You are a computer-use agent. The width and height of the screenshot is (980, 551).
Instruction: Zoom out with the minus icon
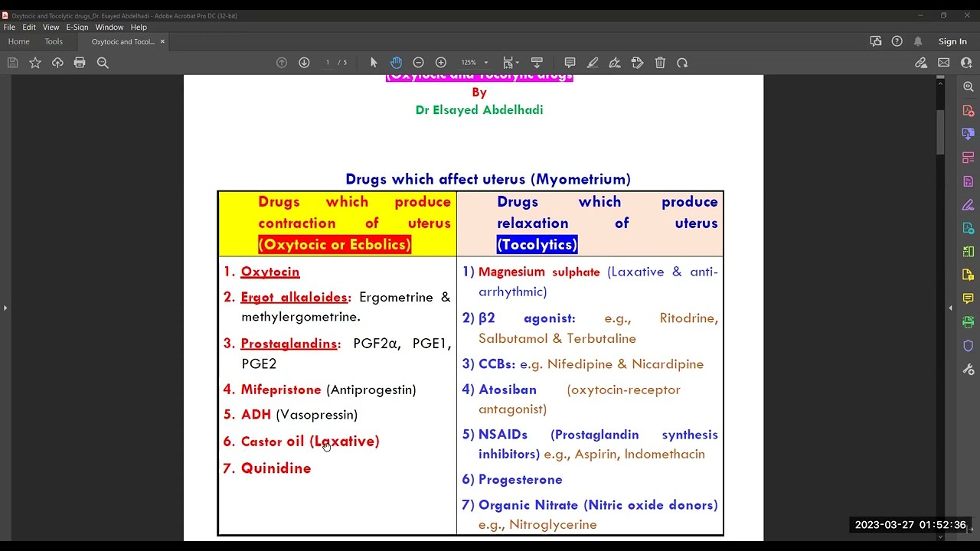pos(418,63)
